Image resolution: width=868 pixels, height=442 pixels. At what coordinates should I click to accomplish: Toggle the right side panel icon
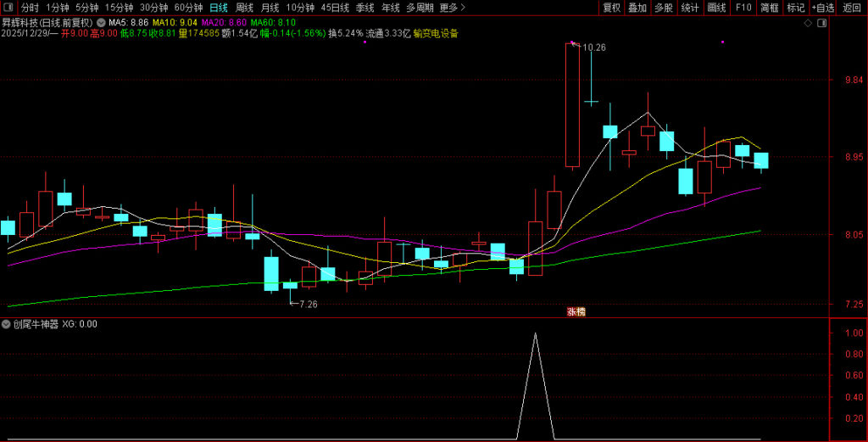[x=820, y=25]
